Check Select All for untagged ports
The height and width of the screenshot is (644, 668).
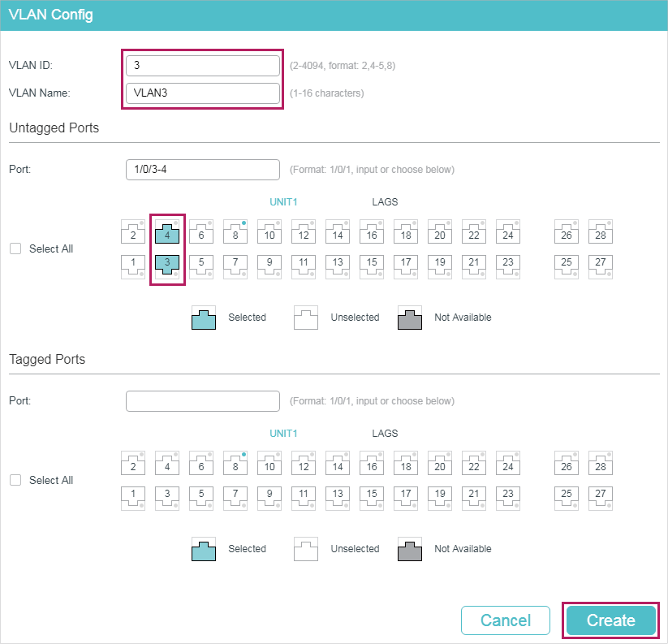point(15,249)
